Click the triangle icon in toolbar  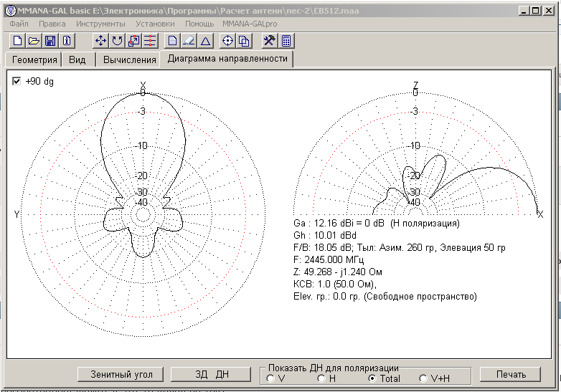205,41
